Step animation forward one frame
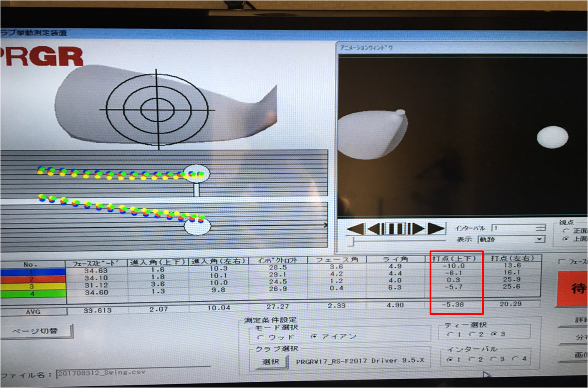 tap(416, 229)
